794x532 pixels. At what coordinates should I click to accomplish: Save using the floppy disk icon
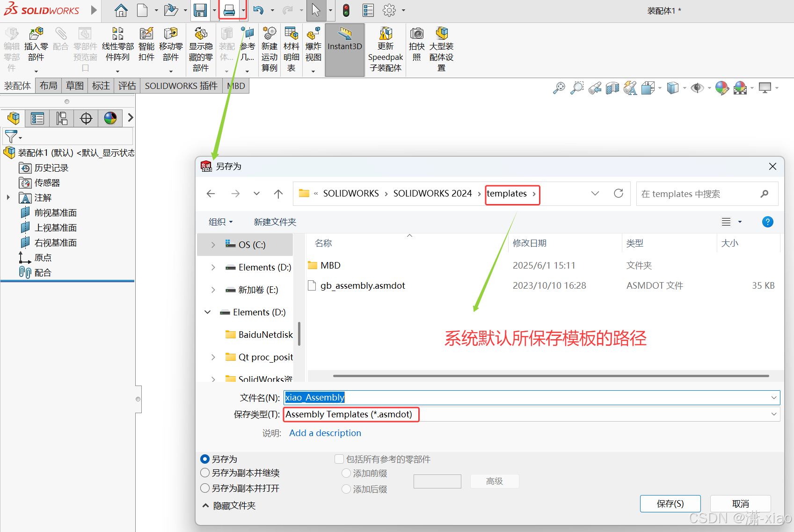coord(201,10)
